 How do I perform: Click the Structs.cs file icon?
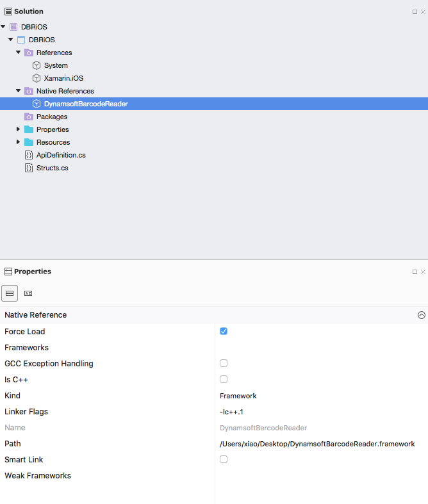29,168
